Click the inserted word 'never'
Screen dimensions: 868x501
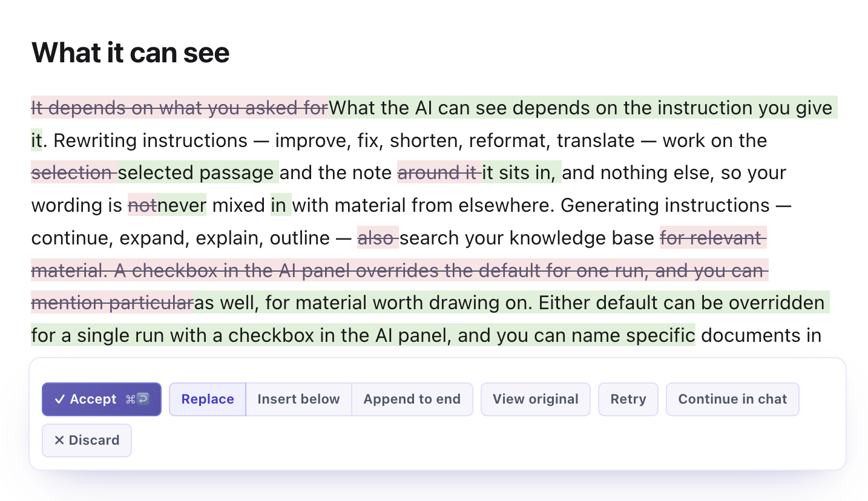coord(182,206)
